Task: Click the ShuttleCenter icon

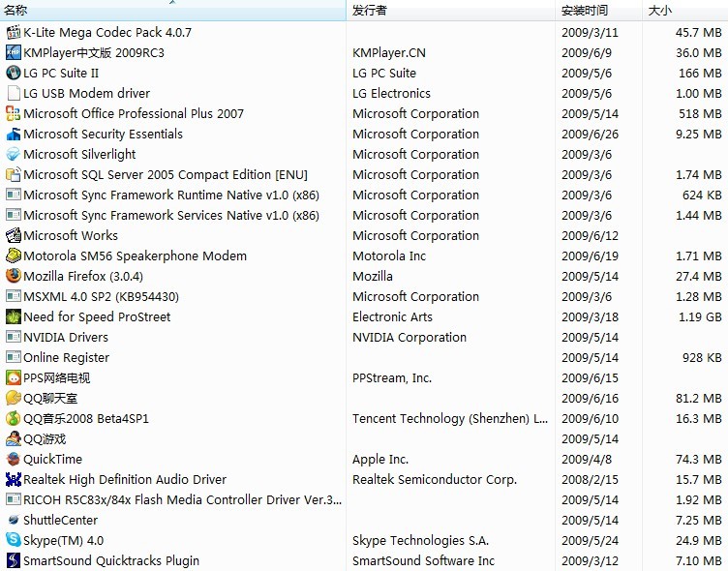Action: [14, 520]
